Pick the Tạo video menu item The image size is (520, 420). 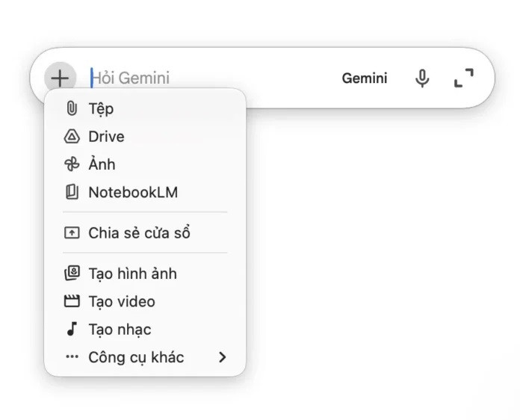(122, 302)
